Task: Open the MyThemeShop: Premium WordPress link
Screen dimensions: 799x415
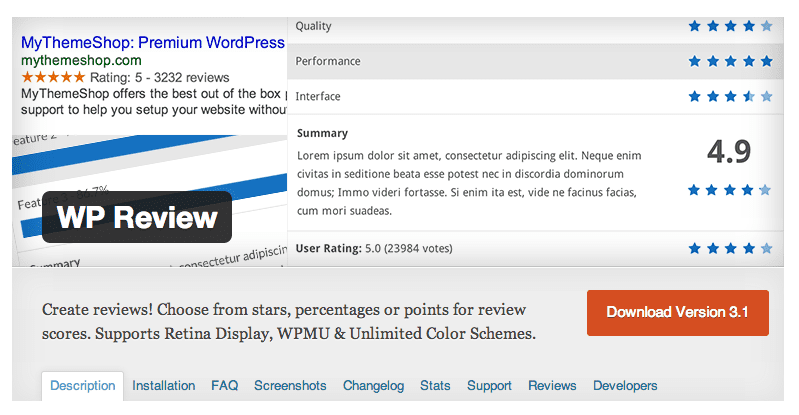Action: (153, 42)
